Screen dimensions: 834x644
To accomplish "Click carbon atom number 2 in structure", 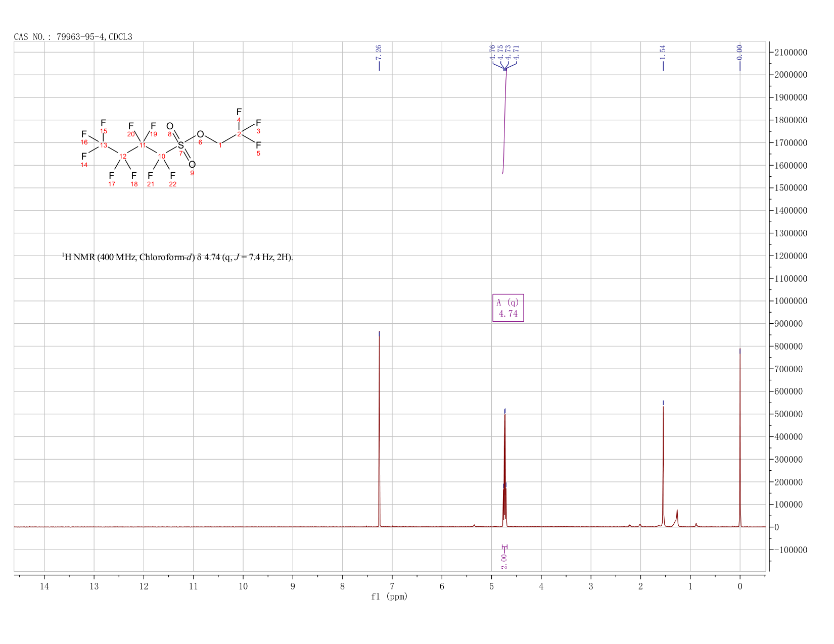I will 239,134.
